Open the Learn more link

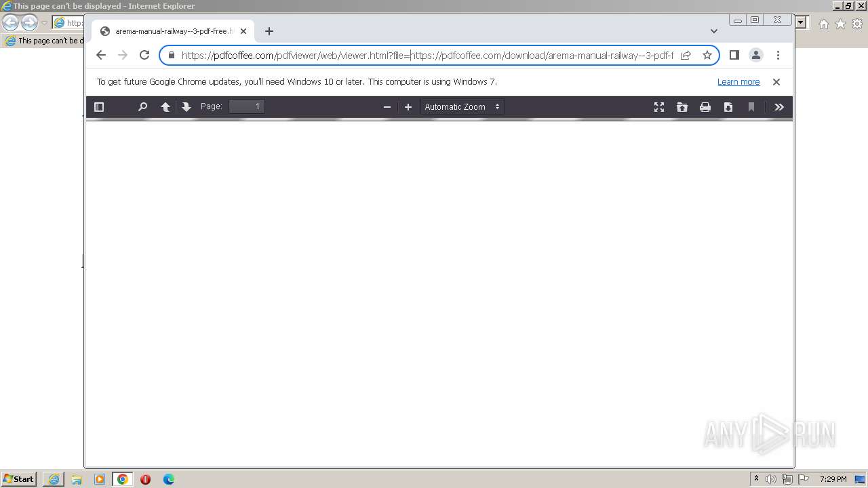[x=738, y=82]
